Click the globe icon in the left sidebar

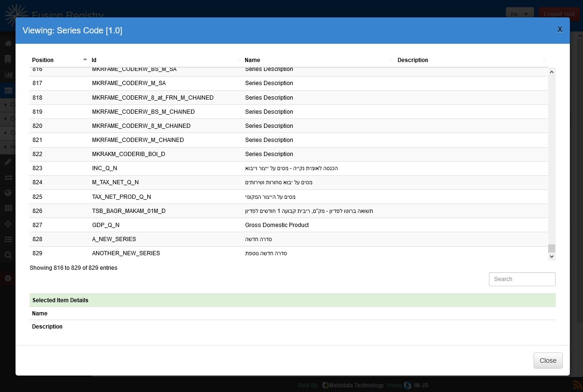point(8,193)
